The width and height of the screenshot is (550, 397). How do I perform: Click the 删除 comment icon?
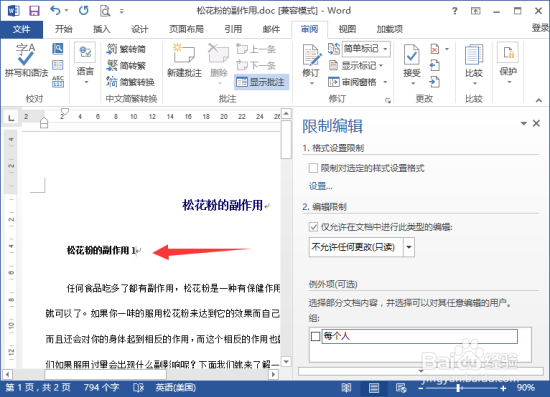pos(219,60)
